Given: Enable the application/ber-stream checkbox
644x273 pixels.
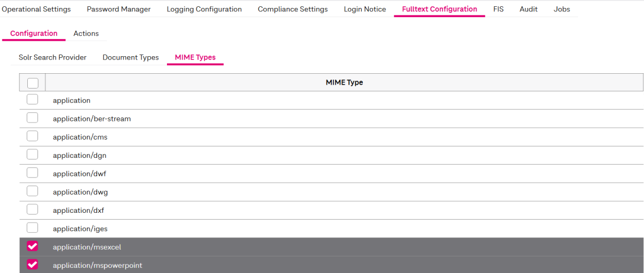Looking at the screenshot, I should 32,118.
